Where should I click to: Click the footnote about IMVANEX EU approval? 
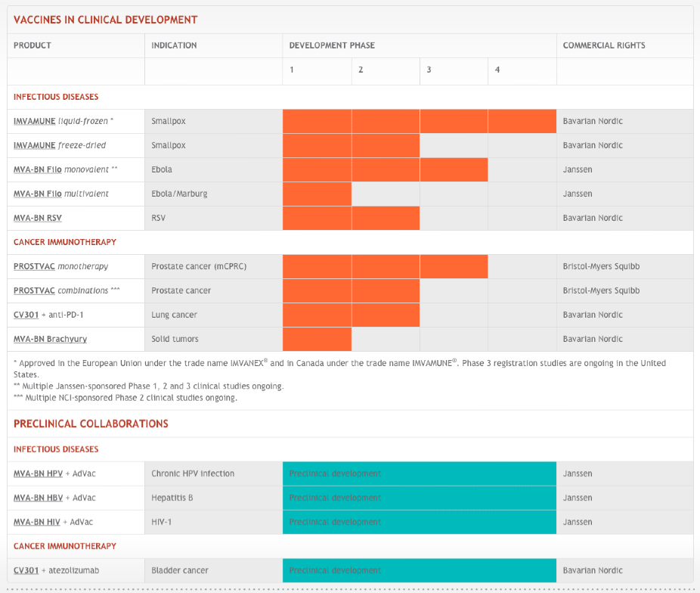click(339, 368)
